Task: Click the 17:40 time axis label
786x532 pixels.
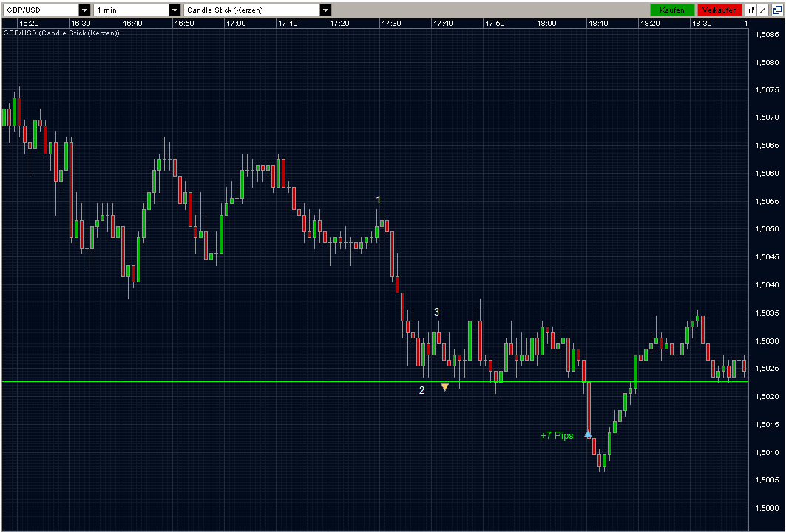Action: (443, 24)
